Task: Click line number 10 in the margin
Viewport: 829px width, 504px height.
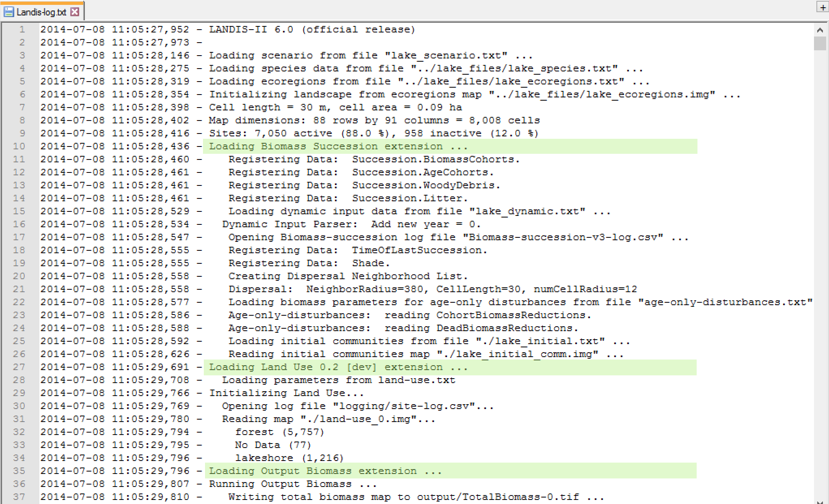Action: (19, 146)
